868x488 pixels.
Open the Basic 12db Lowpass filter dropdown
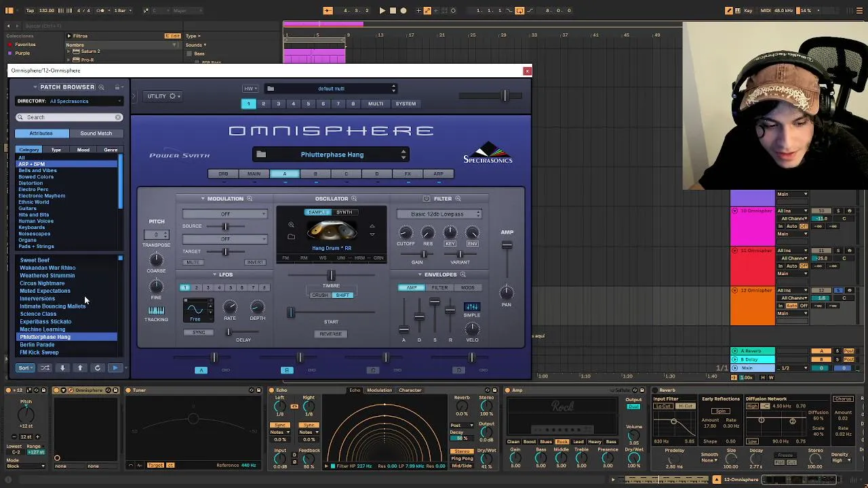click(x=439, y=214)
